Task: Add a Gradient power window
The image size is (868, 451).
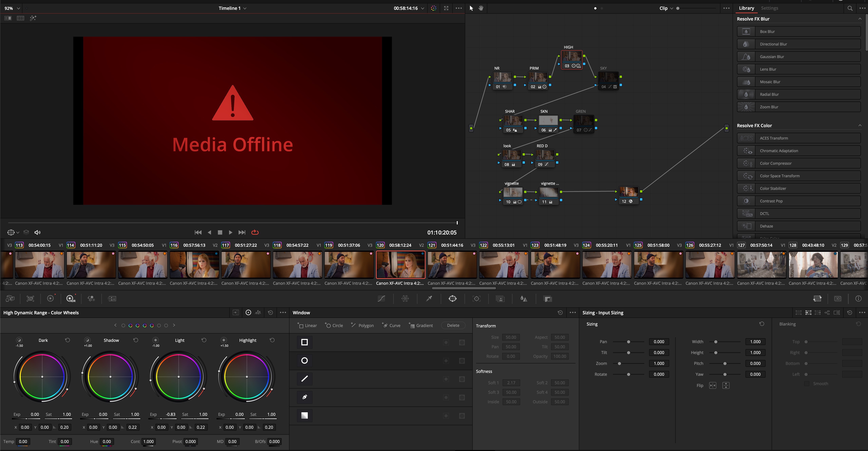Action: (421, 325)
